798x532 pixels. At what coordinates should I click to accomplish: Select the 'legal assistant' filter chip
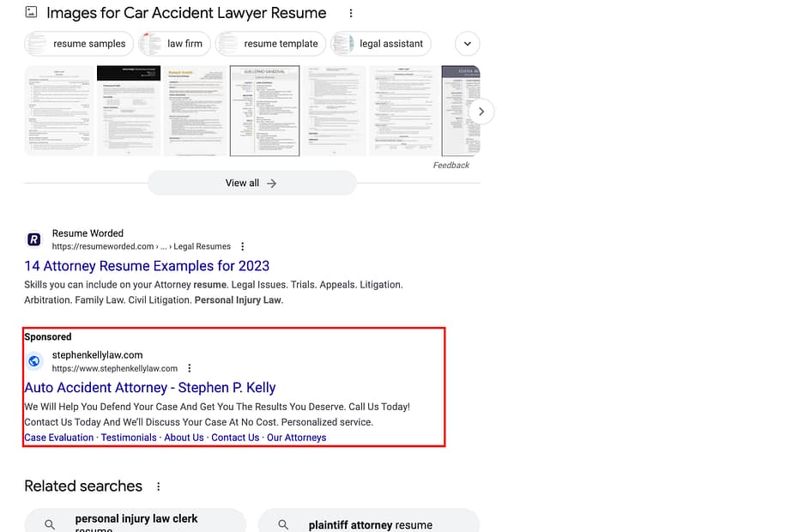coord(381,44)
